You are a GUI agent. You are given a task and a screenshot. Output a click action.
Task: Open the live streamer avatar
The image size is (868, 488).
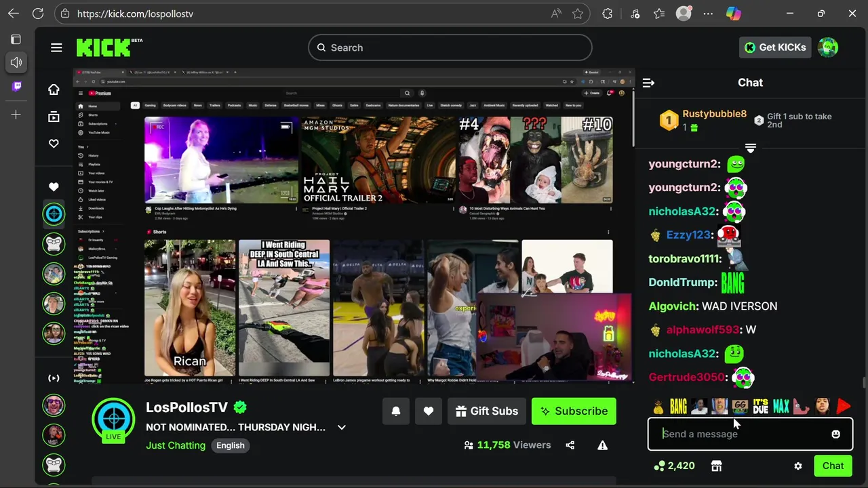tap(113, 420)
